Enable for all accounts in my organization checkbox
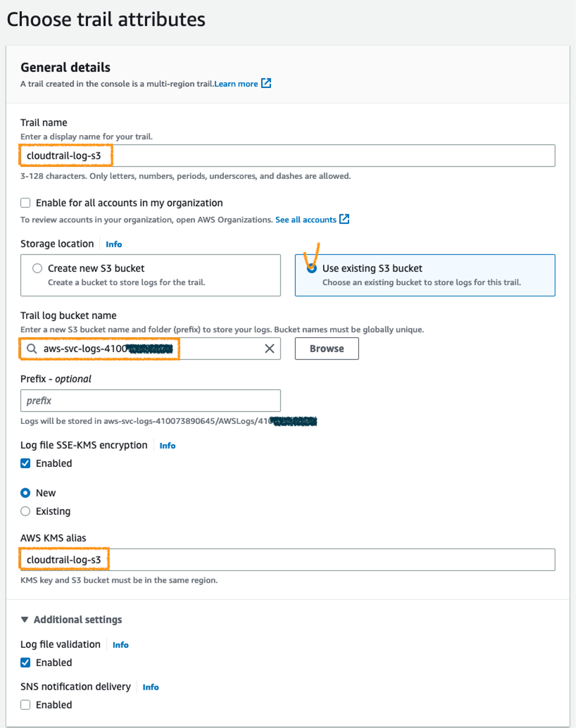This screenshot has height=728, width=577. click(25, 203)
